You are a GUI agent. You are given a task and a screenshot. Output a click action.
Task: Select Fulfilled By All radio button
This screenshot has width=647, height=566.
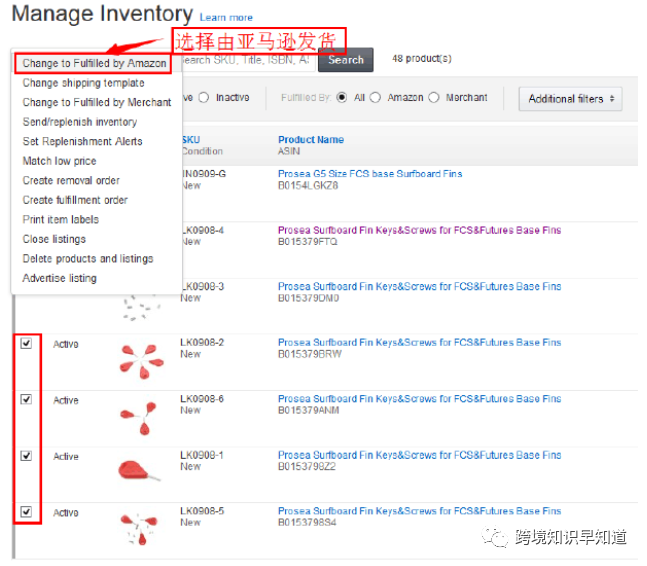(341, 97)
